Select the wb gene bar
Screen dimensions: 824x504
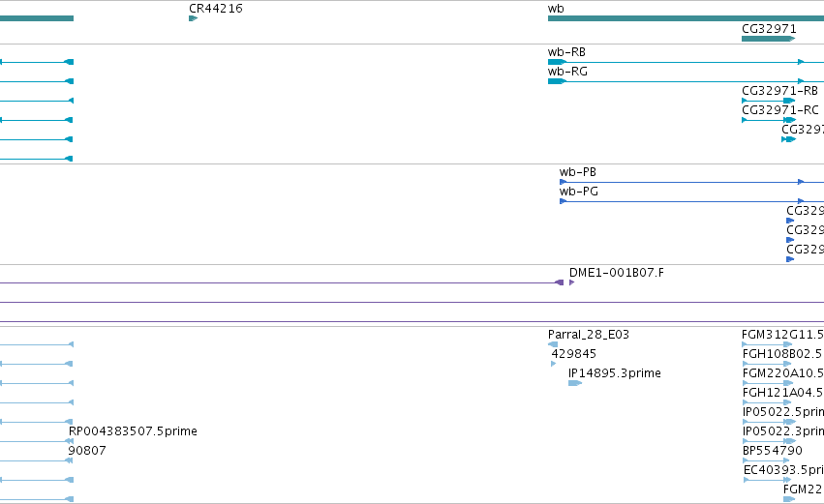pyautogui.click(x=686, y=18)
